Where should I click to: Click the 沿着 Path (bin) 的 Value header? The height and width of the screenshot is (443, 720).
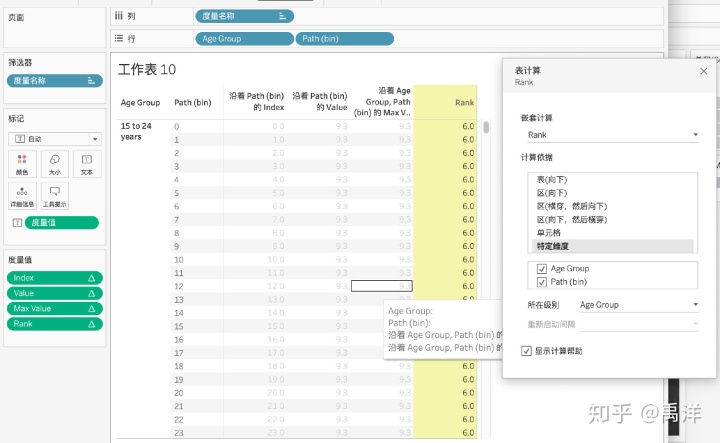(320, 101)
